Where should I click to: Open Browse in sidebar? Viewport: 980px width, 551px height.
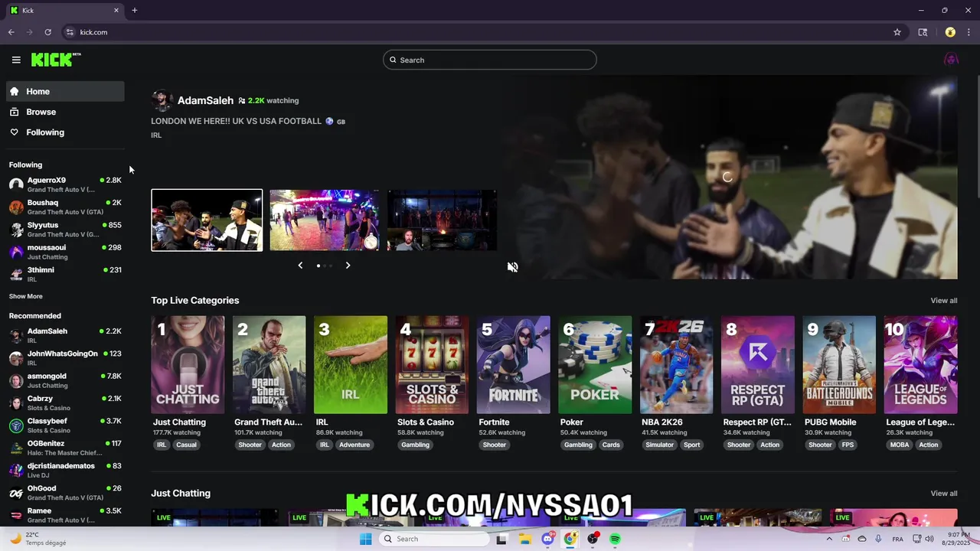pyautogui.click(x=65, y=112)
